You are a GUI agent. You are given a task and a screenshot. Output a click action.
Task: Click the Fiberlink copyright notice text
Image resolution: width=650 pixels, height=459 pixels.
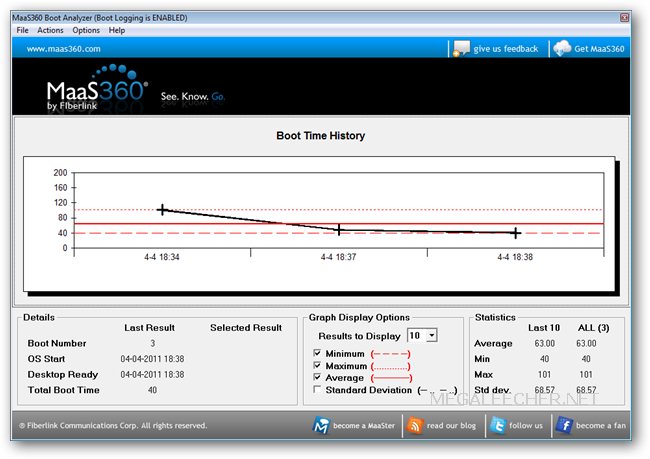coord(113,425)
